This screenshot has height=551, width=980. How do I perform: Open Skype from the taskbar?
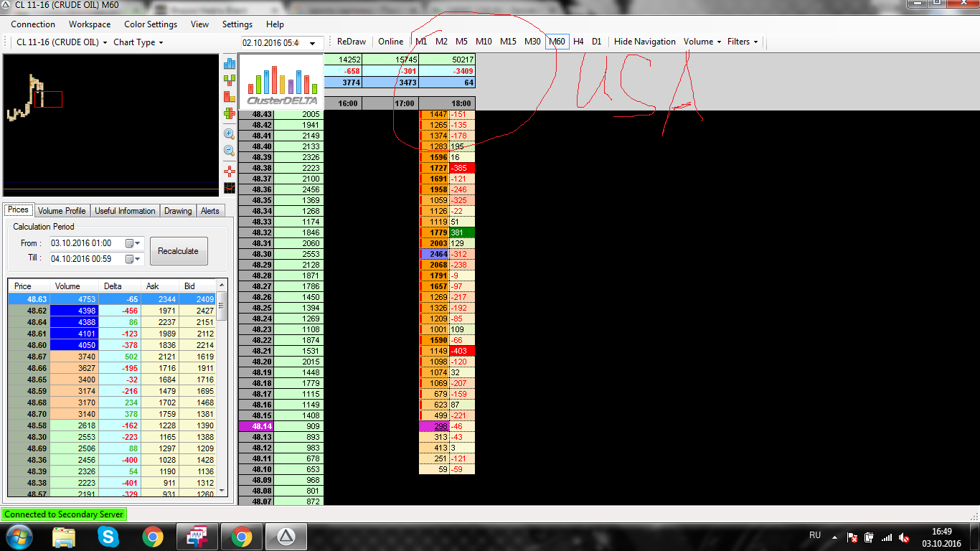pos(108,536)
